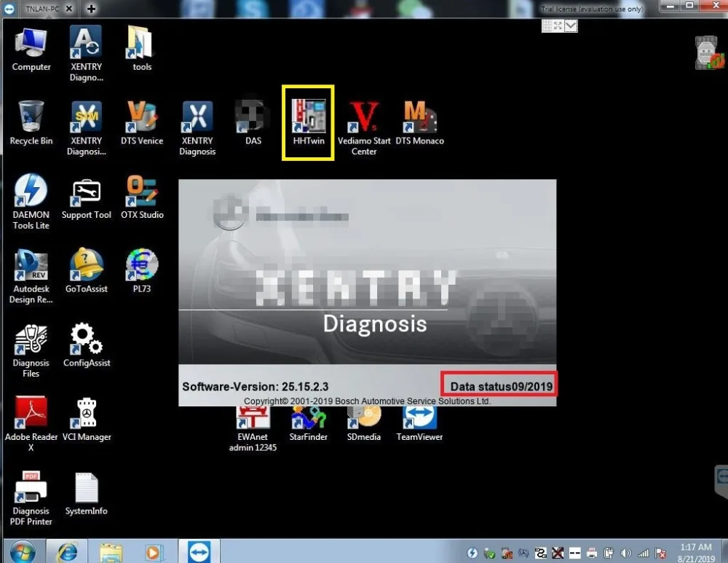Open Windows Explorer from the taskbar
728x563 pixels.
tap(111, 552)
